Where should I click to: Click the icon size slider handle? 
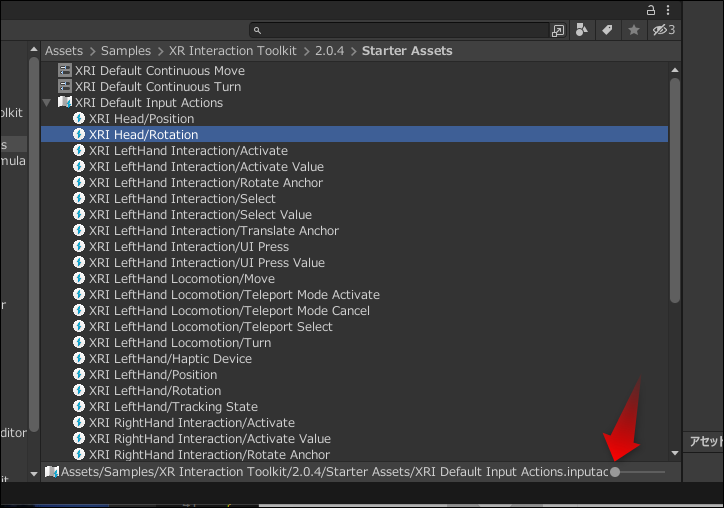615,472
